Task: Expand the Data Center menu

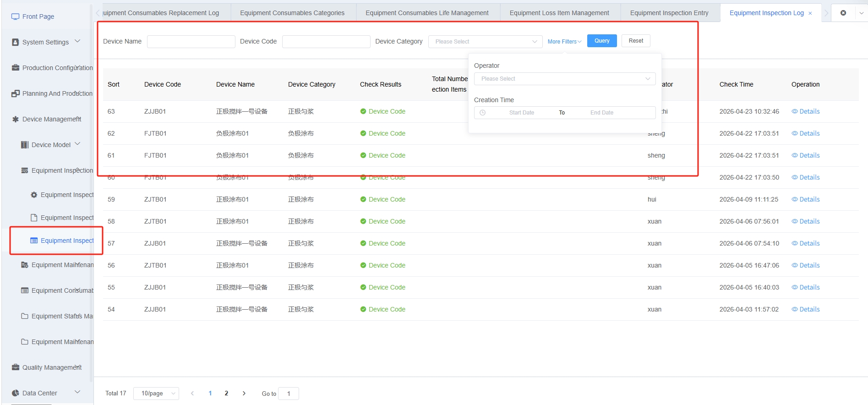Action: tap(77, 392)
